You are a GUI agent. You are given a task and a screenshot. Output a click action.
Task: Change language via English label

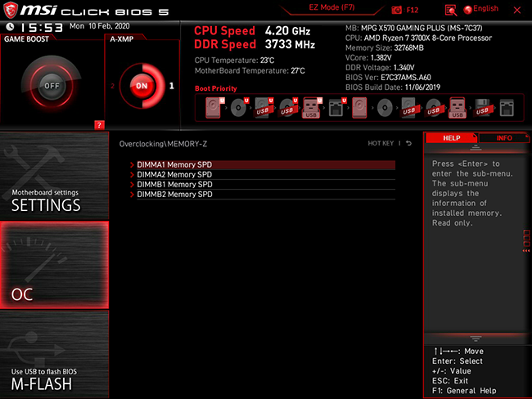click(485, 9)
